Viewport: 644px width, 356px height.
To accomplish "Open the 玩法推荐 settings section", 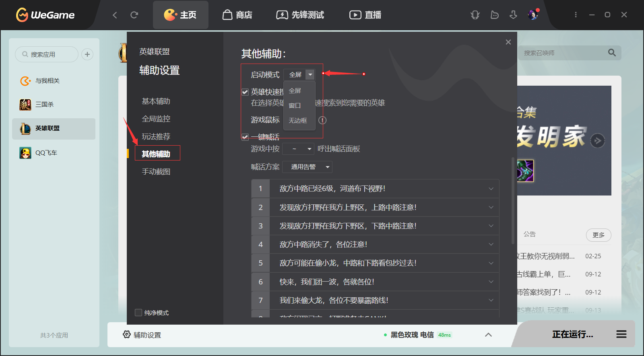I will pos(156,137).
